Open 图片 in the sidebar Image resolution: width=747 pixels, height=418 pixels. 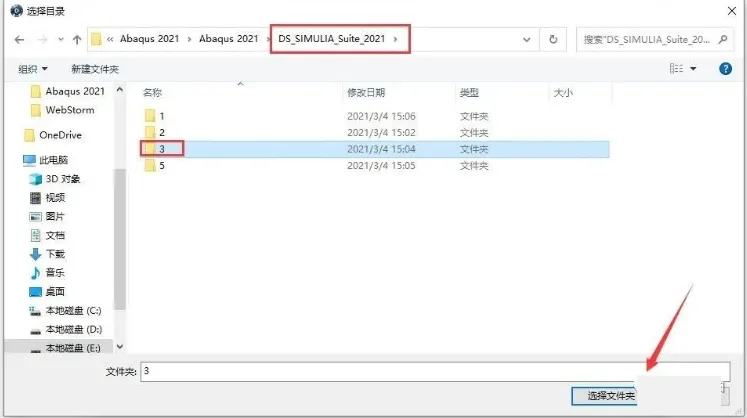click(x=47, y=216)
